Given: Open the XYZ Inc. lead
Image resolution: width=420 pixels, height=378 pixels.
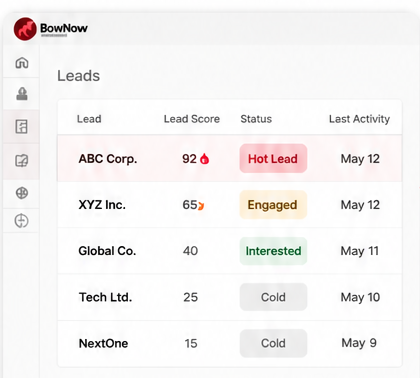Looking at the screenshot, I should pos(102,205).
